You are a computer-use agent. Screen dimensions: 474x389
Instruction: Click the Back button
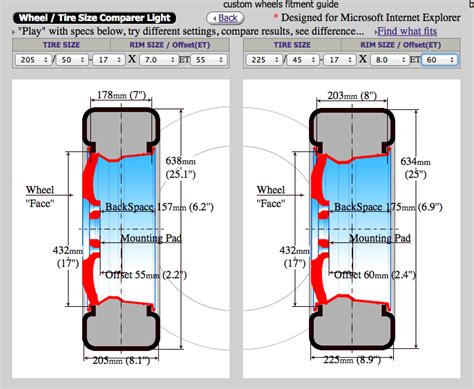click(x=225, y=18)
